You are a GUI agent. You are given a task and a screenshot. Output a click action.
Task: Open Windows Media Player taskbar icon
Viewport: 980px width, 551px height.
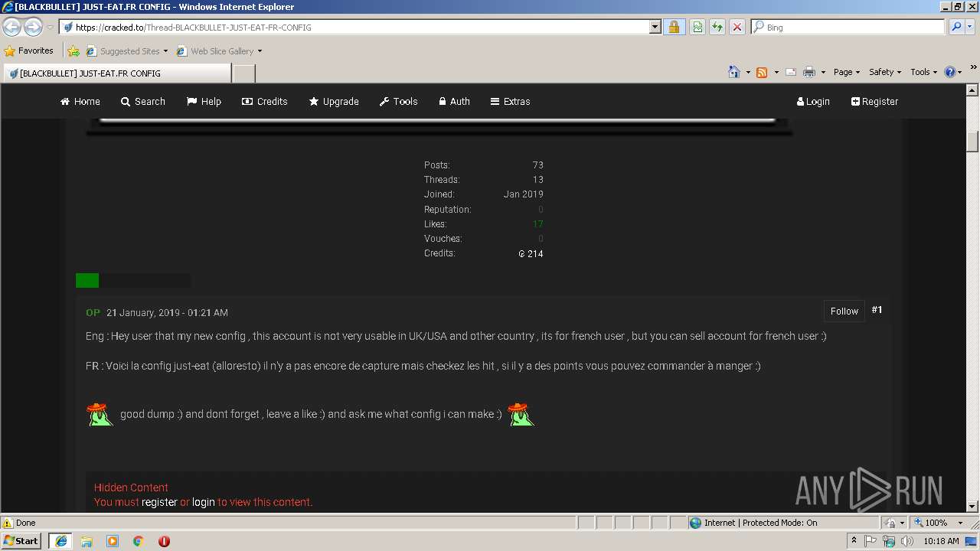(113, 541)
